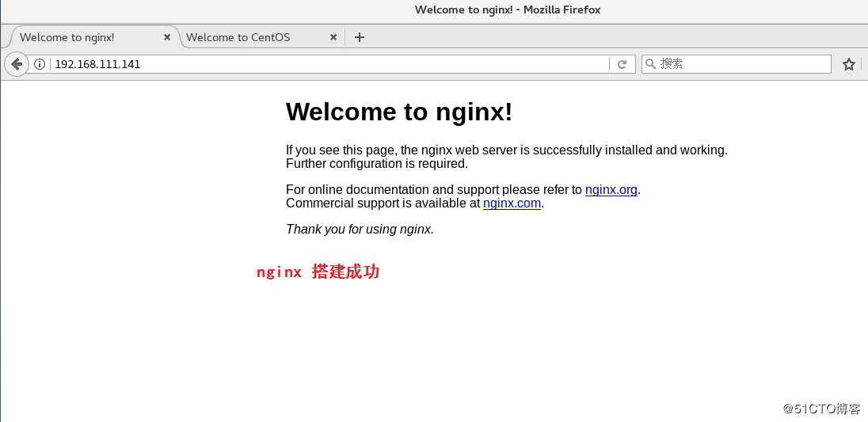
Task: Click the back arrow navigation button
Action: (17, 64)
